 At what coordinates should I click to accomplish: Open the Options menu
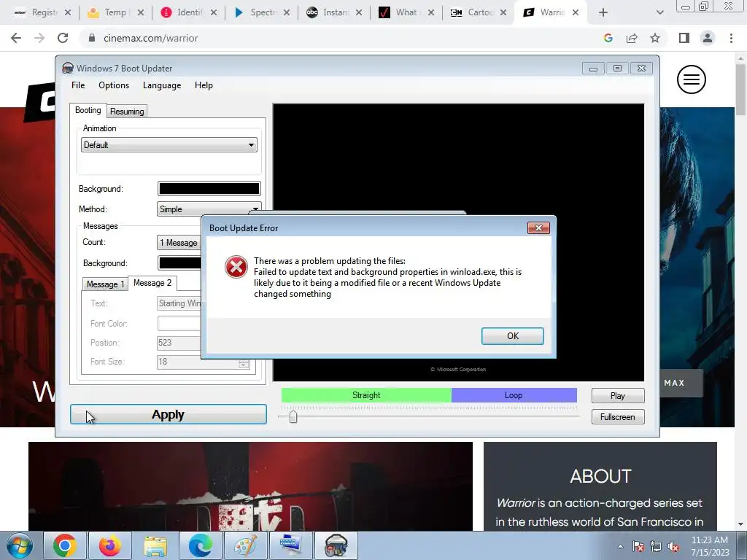click(113, 85)
